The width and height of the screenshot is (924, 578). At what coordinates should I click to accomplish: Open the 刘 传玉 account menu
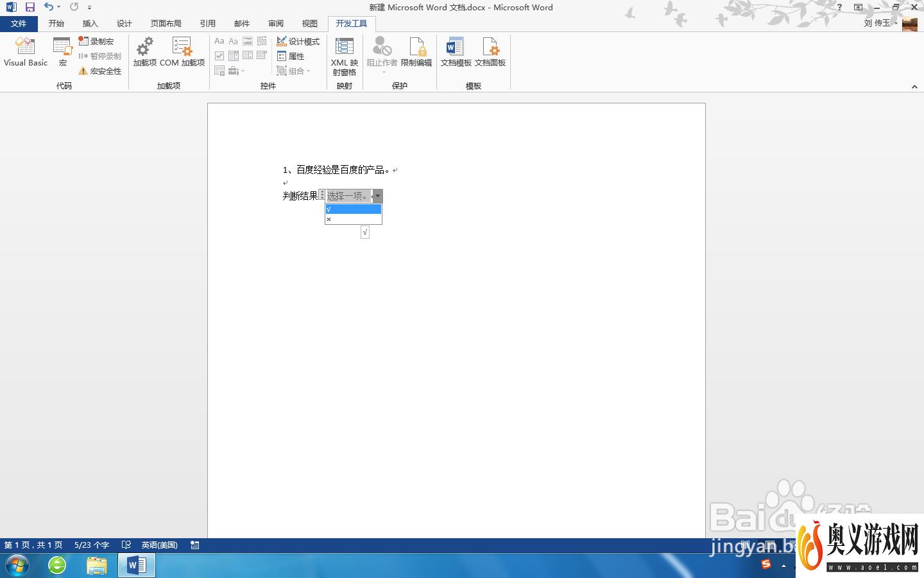880,23
